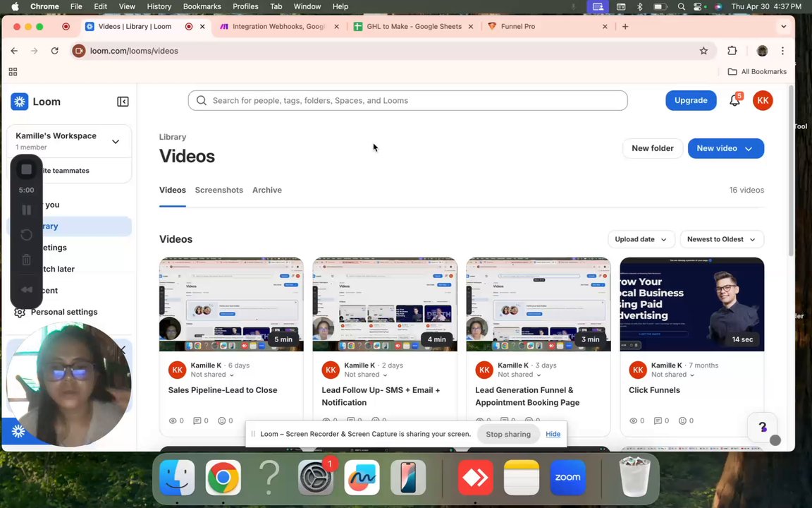This screenshot has height=508, width=812.
Task: Select the Videos tab
Action: pyautogui.click(x=173, y=190)
